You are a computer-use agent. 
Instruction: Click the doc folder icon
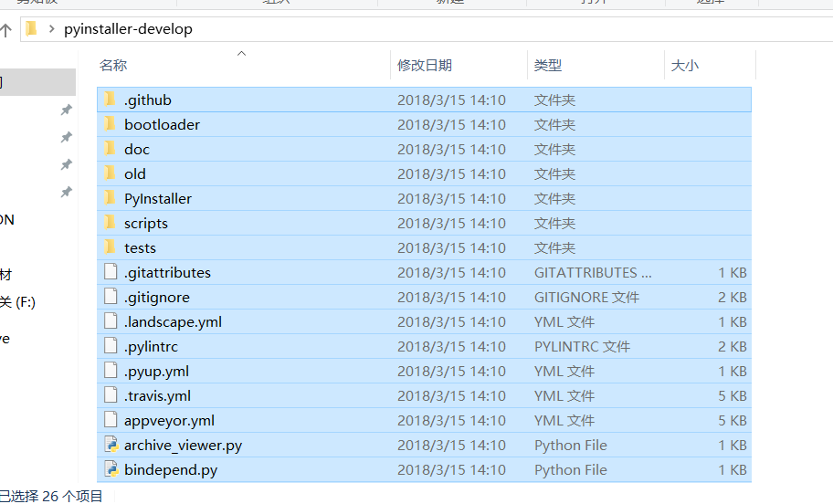110,149
